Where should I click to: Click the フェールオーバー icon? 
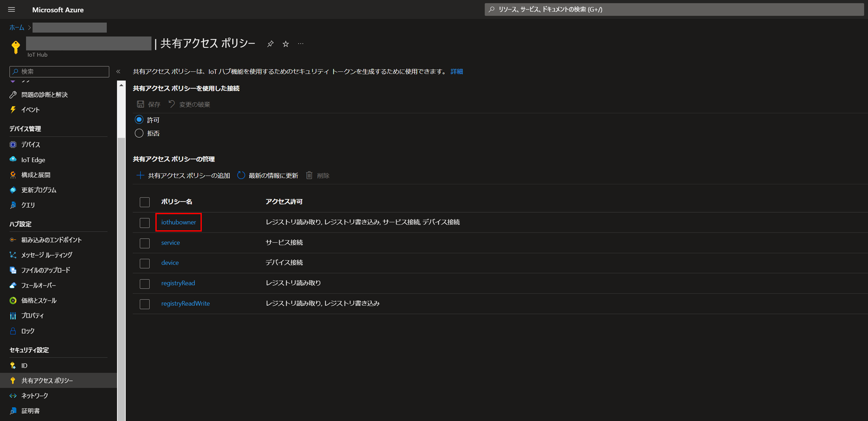13,285
